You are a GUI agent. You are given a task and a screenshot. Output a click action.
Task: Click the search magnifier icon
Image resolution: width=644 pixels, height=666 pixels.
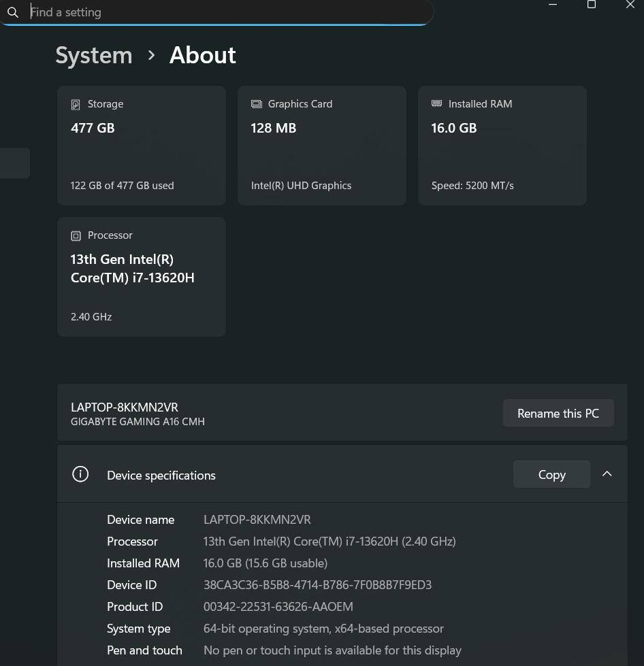13,12
